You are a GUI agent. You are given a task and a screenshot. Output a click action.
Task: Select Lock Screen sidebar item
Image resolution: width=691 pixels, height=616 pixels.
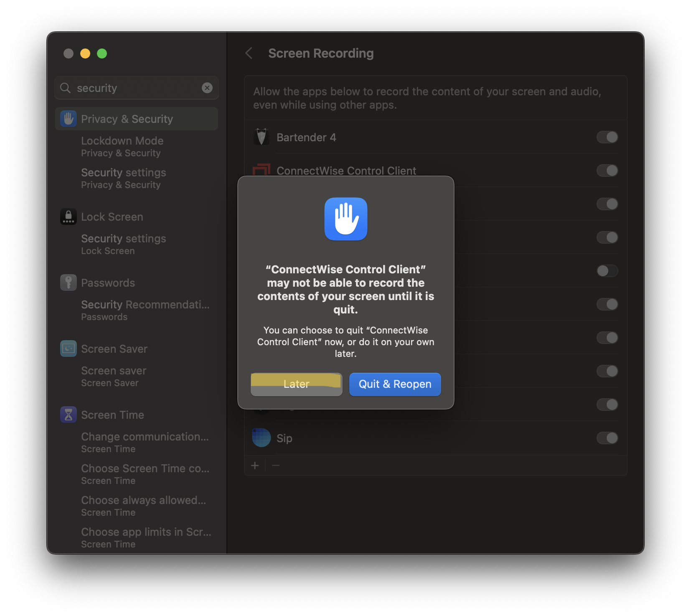tap(112, 216)
